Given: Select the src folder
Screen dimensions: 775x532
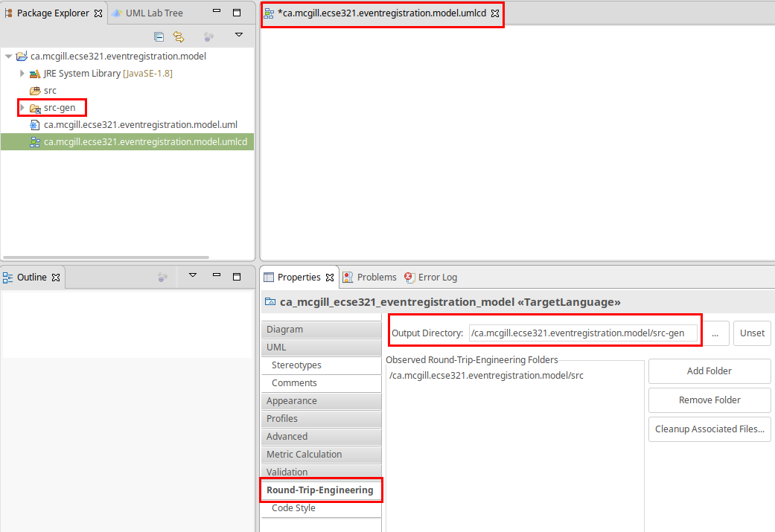Looking at the screenshot, I should [50, 91].
